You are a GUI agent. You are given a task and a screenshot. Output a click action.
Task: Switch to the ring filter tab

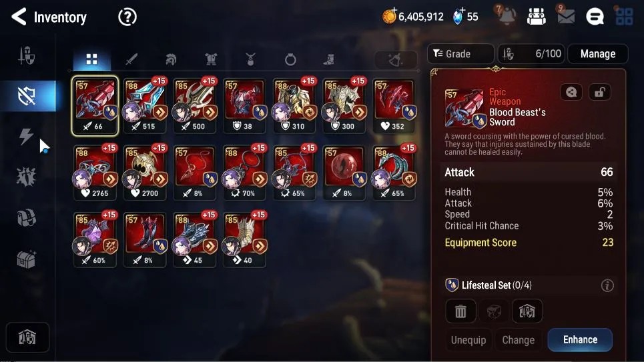coord(290,60)
